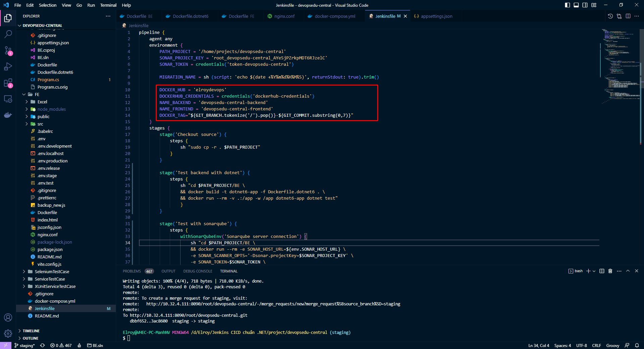Show the OUTPUT panel tab
This screenshot has height=349, width=644.
click(x=168, y=271)
